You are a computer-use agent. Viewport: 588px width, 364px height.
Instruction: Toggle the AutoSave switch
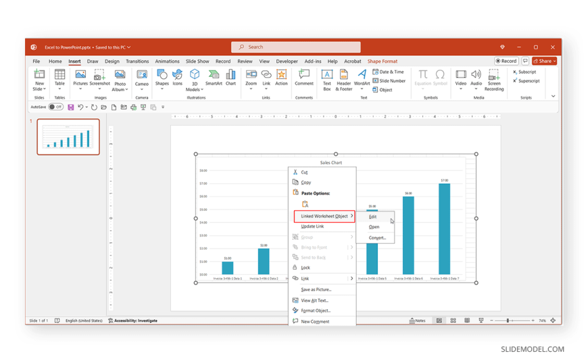coord(56,107)
